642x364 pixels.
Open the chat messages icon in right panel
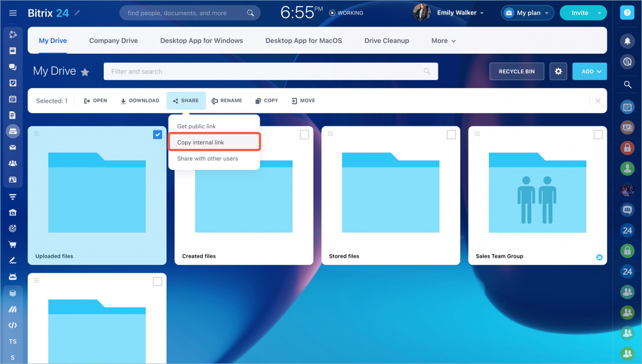click(x=627, y=62)
